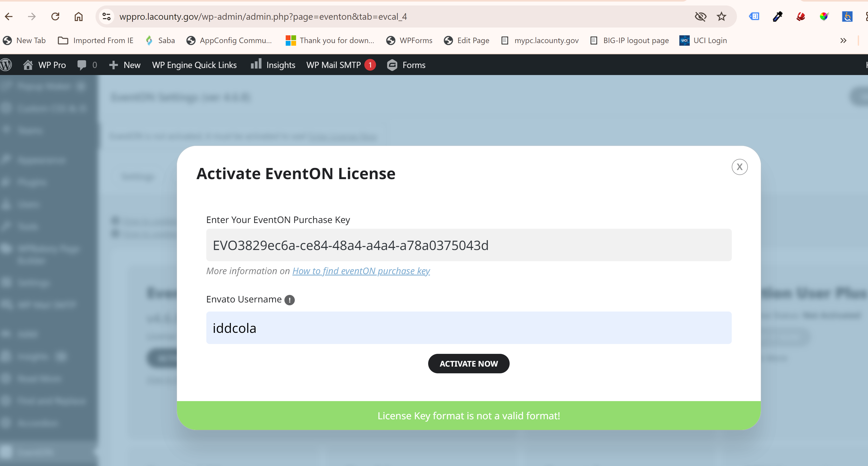868x466 pixels.
Task: Open WP Engine Quick Links menu
Action: point(194,65)
